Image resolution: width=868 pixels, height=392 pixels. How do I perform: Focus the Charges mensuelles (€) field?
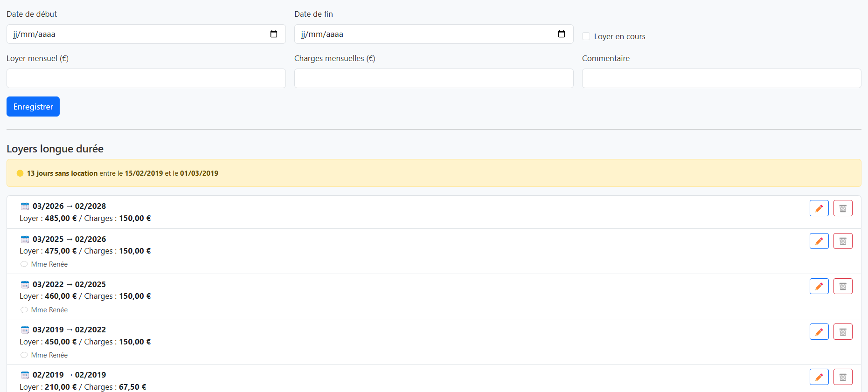434,78
